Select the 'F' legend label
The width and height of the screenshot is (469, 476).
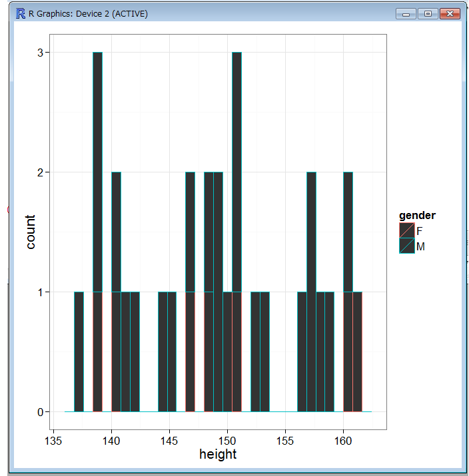coord(420,231)
